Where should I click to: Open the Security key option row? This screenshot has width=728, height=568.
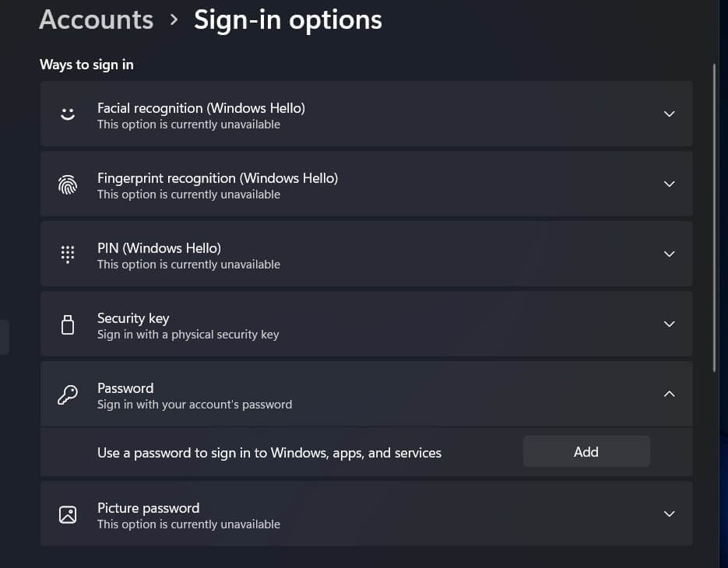[x=366, y=324]
